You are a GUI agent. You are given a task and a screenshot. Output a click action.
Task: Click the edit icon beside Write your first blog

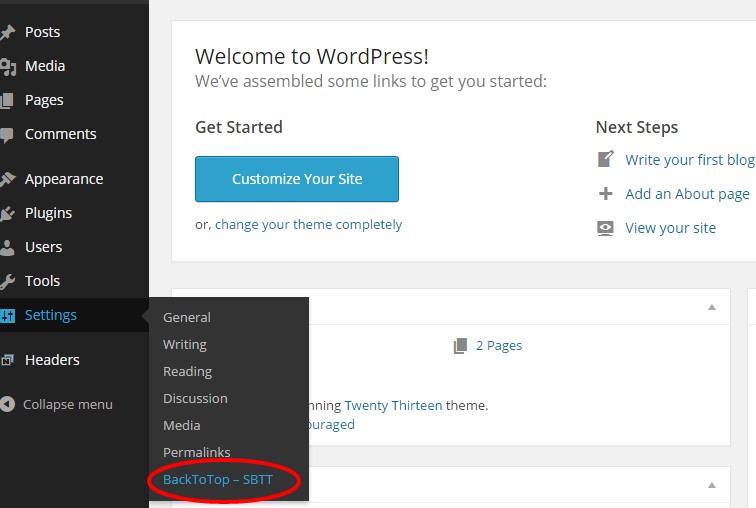[x=606, y=159]
